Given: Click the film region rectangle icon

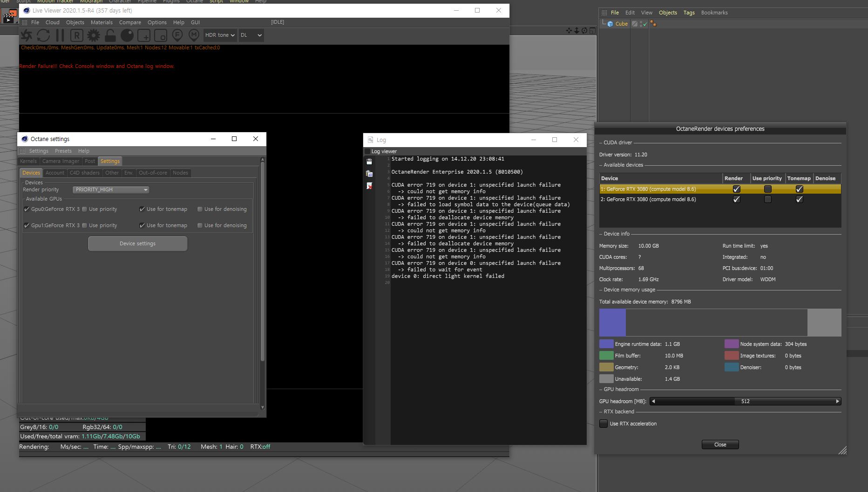Looking at the screenshot, I should [161, 35].
